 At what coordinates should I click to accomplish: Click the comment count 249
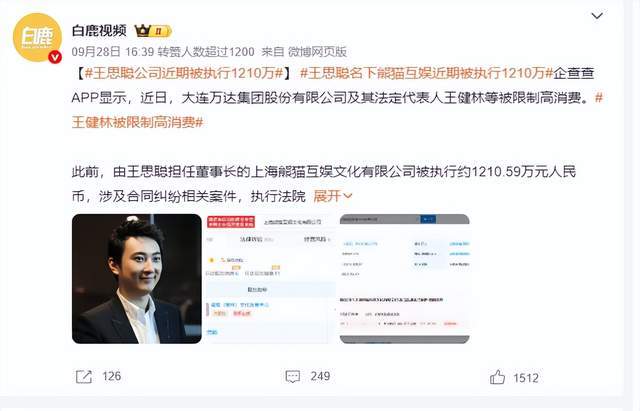pos(320,376)
